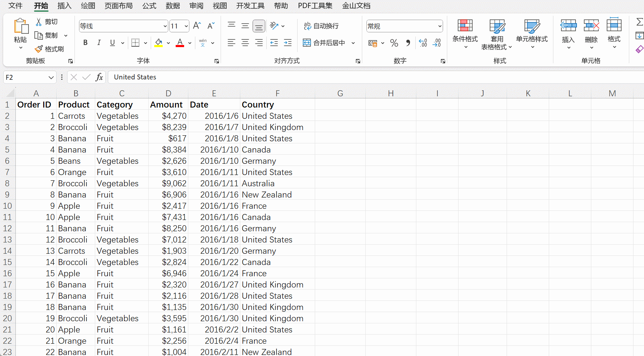
Task: Click the insert function fx icon
Action: 99,77
